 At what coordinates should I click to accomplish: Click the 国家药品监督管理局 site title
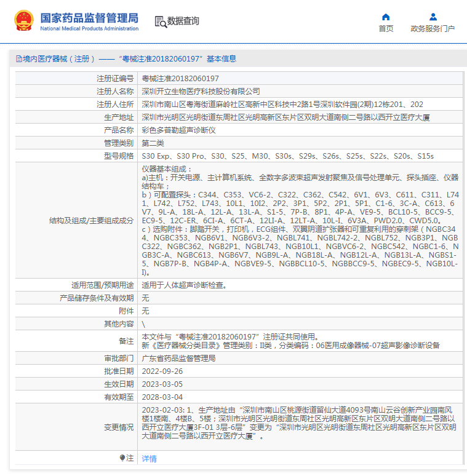pyautogui.click(x=89, y=18)
